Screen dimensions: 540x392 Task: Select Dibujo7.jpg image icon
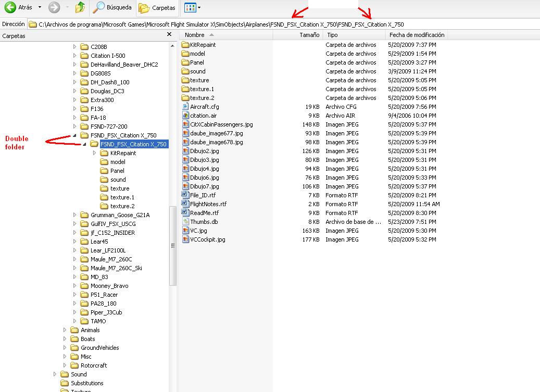(185, 186)
